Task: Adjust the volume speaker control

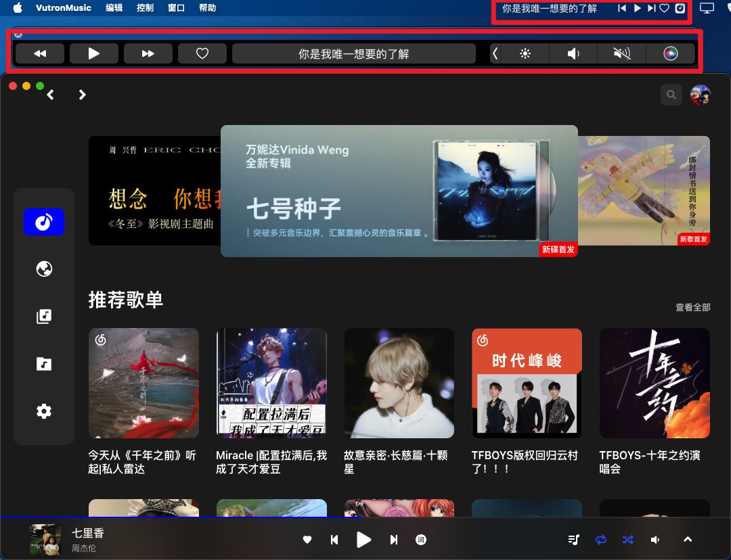Action: 655,540
